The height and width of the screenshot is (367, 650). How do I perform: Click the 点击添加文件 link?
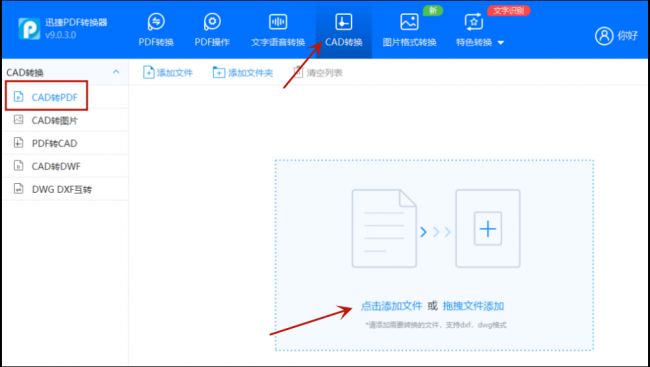391,306
